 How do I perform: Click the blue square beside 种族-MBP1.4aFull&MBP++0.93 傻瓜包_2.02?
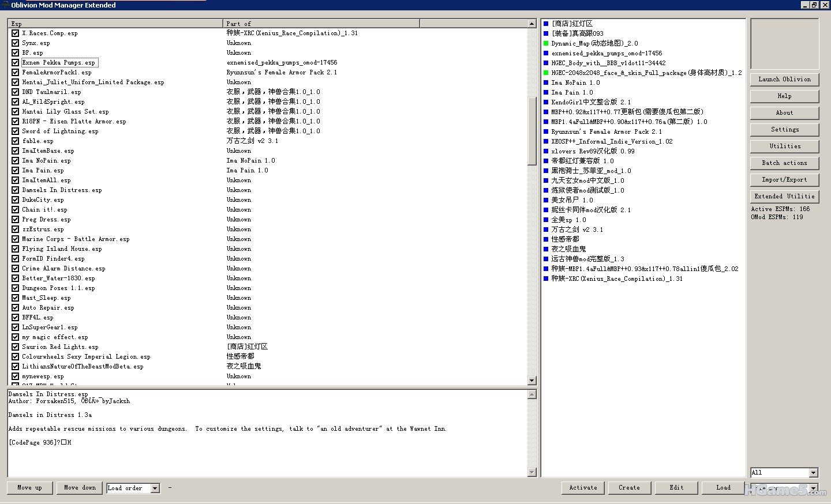546,269
